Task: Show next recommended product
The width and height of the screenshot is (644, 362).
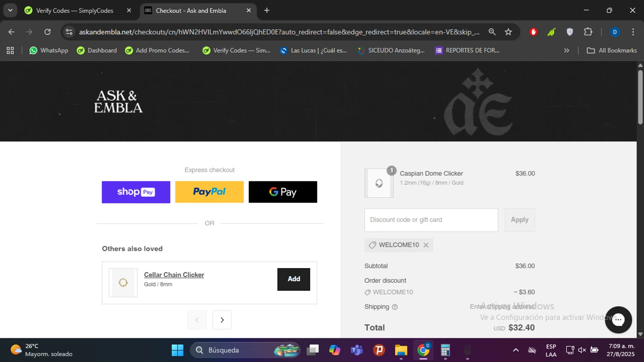Action: (222, 320)
